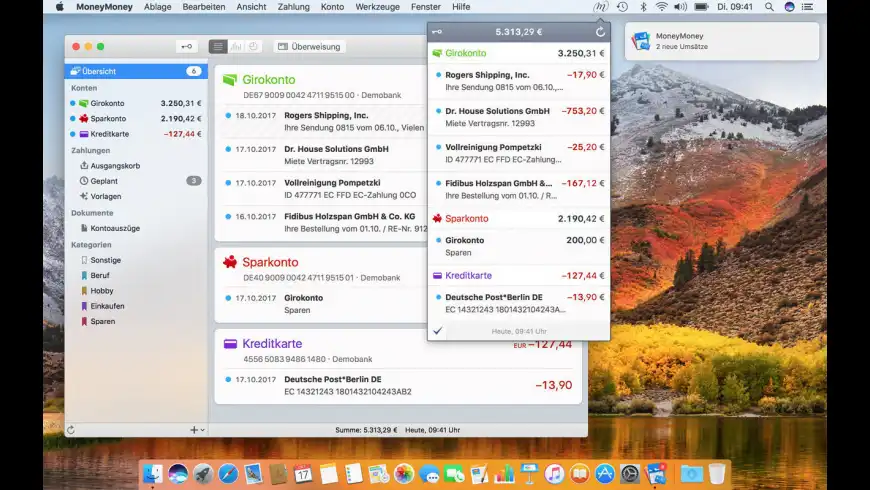Open the plus add dropdown at the sidebar bottom
The height and width of the screenshot is (490, 870).
[x=198, y=430]
